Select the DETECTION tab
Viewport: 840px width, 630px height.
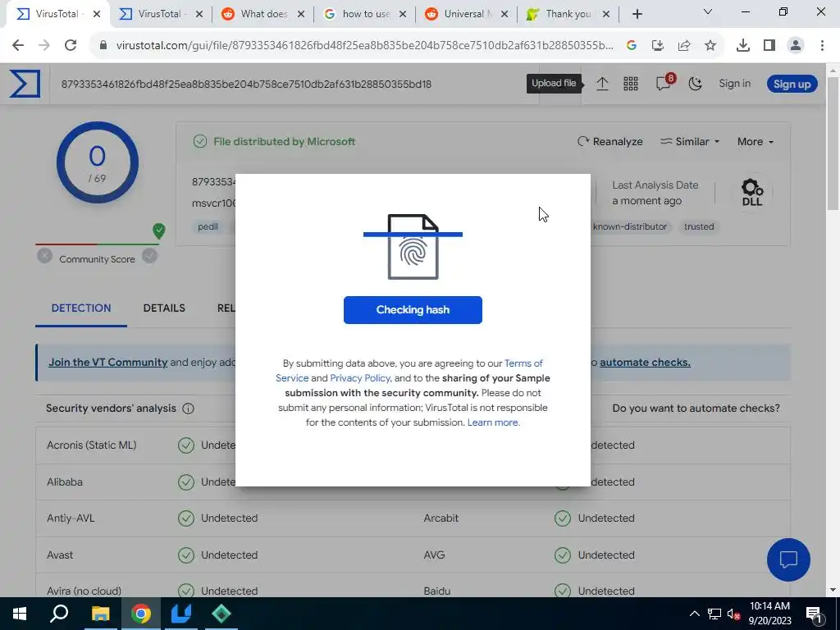(81, 308)
